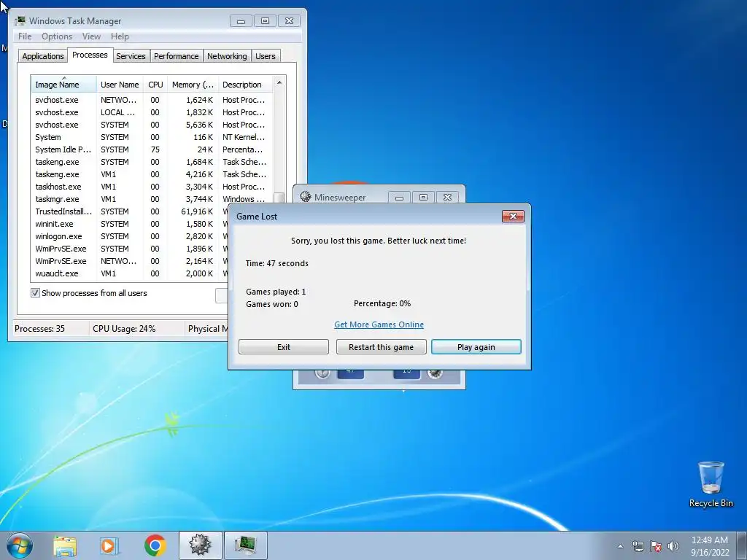Select the System Idle Process row
The height and width of the screenshot is (560, 747).
pyautogui.click(x=152, y=149)
